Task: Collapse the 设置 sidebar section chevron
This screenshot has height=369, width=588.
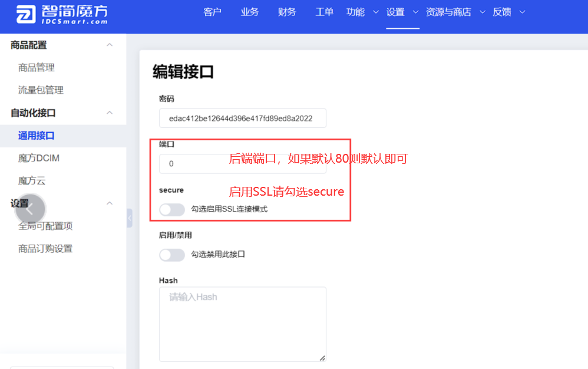Action: pos(110,203)
